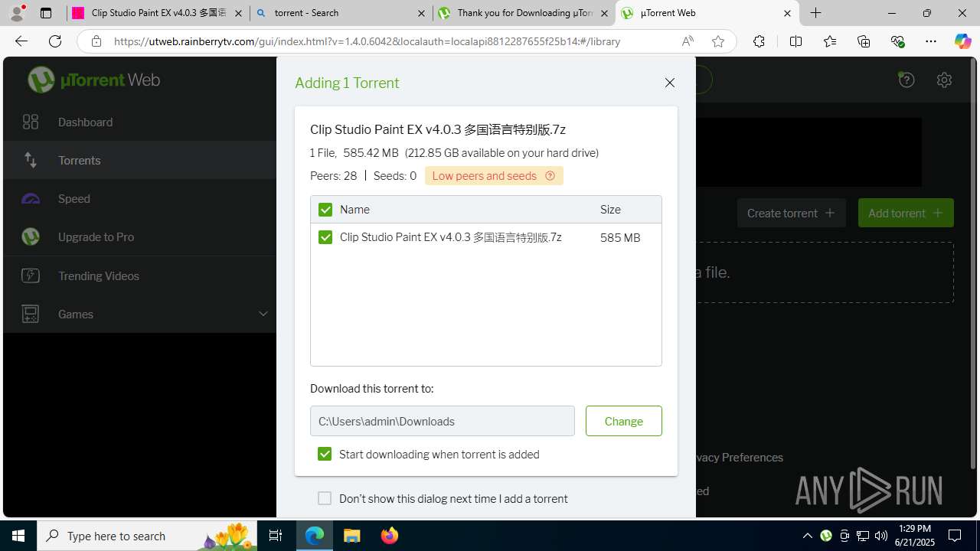The width and height of the screenshot is (980, 551).
Task: Click the 585 MB size cell
Action: (620, 238)
